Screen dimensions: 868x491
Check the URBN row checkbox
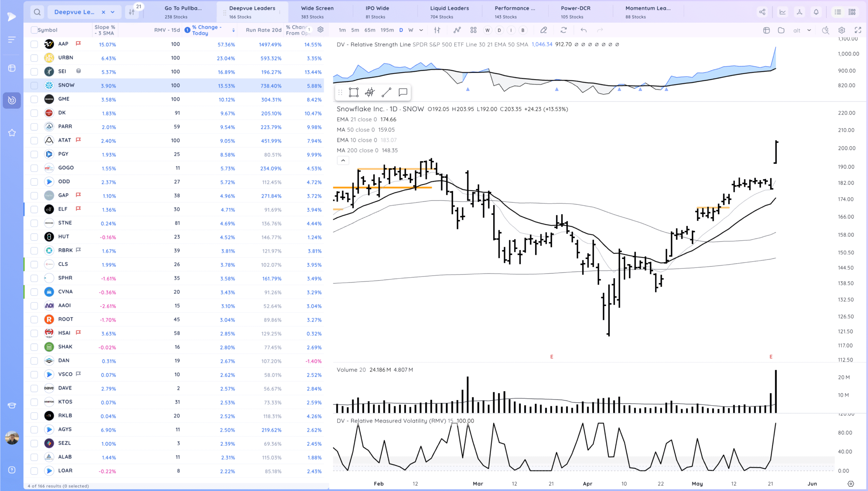pos(34,58)
